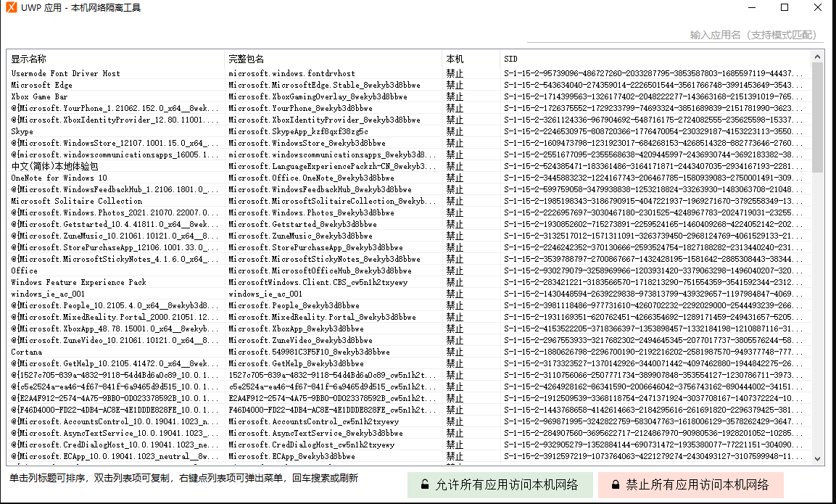836x504 pixels.
Task: Click 禁止 status in the Office row
Action: pos(455,270)
